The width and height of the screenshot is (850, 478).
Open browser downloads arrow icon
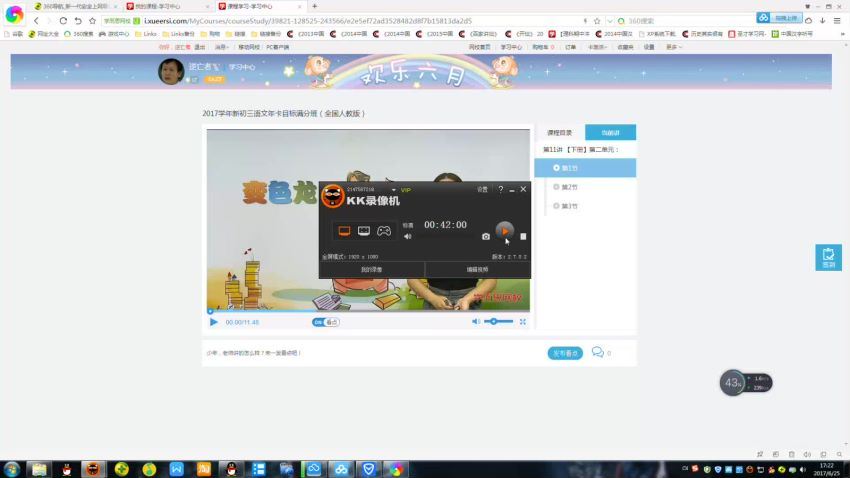(x=822, y=21)
